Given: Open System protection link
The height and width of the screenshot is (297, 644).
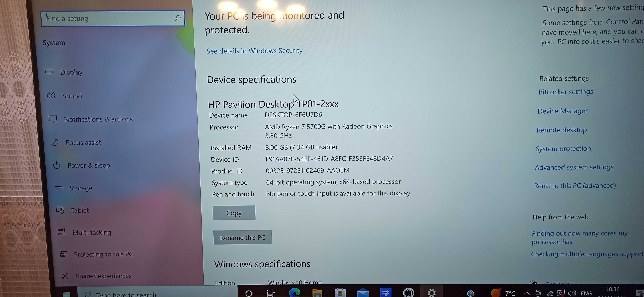Looking at the screenshot, I should (x=563, y=149).
